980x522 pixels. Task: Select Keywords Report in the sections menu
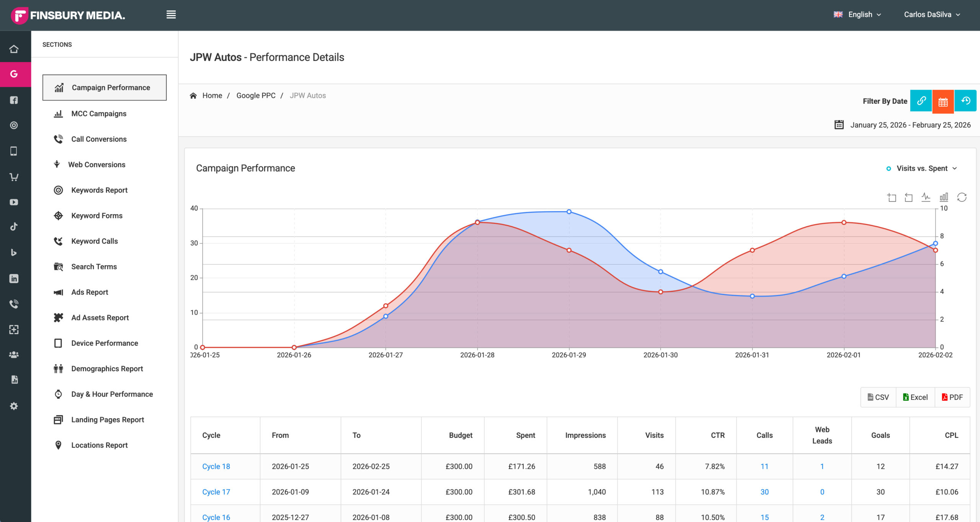point(99,190)
